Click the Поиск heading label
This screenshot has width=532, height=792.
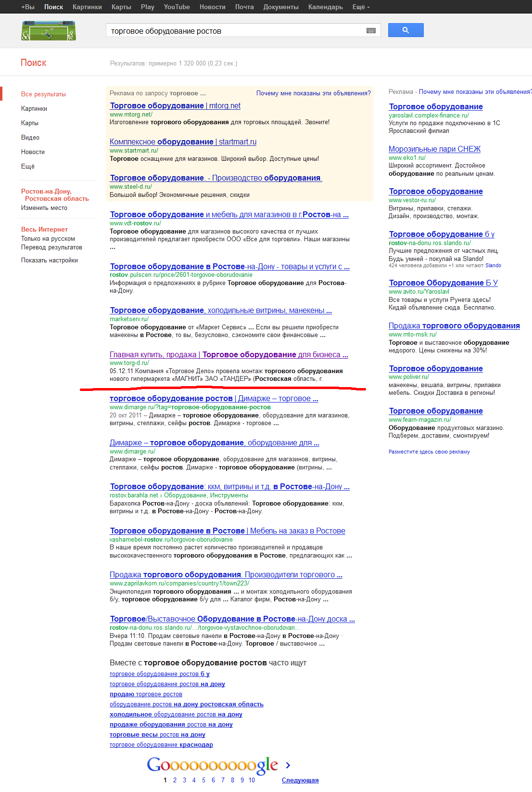pyautogui.click(x=34, y=63)
